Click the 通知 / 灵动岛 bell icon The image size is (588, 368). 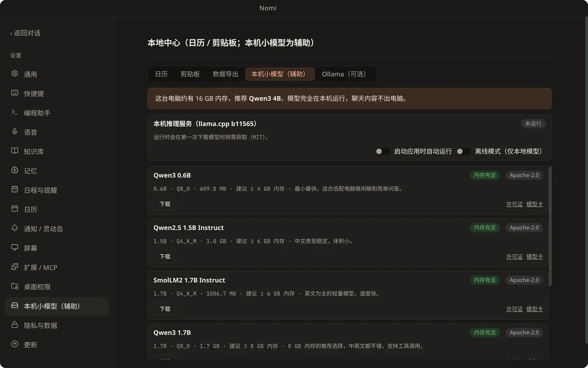[x=15, y=228]
